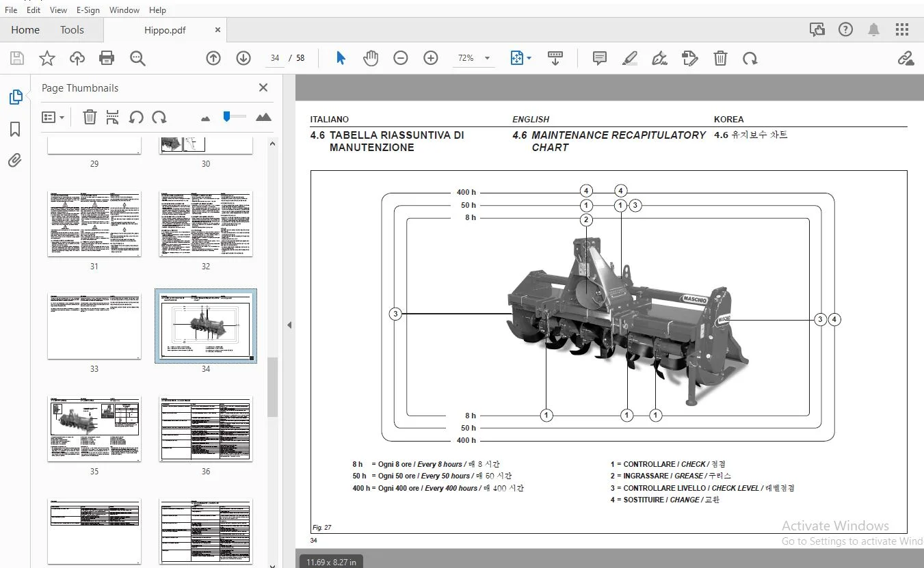The image size is (924, 568).
Task: Click the scrolling mode keyboard icon
Action: click(555, 59)
